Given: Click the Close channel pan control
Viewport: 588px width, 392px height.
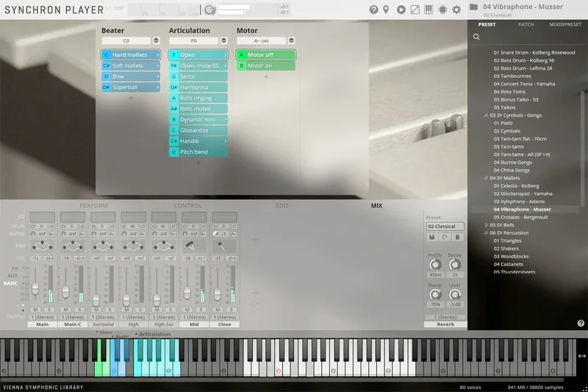Looking at the screenshot, I should [224, 246].
